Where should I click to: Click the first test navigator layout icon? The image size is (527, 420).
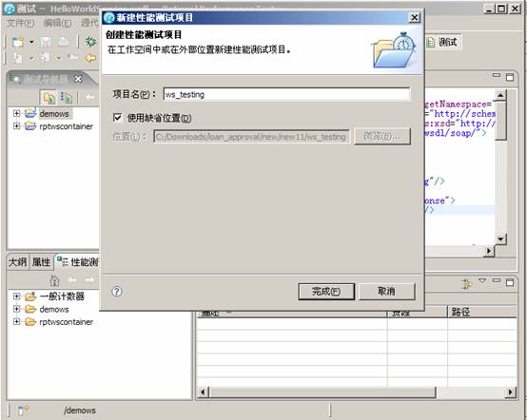pos(49,98)
